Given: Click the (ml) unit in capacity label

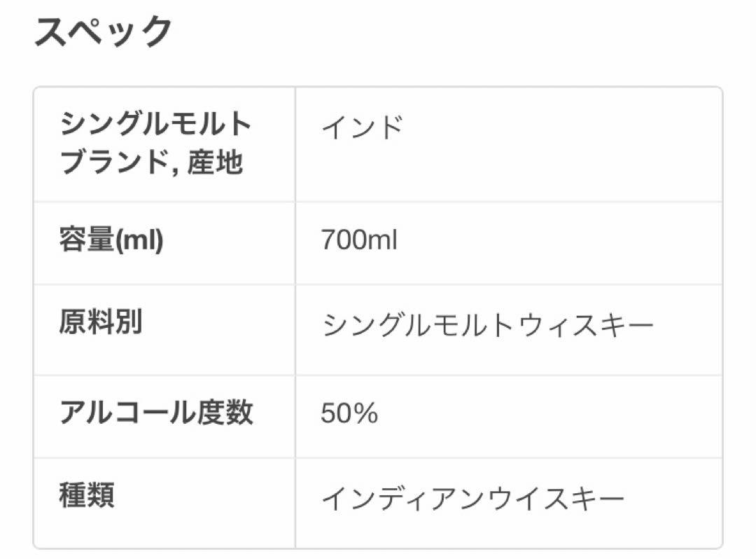Looking at the screenshot, I should point(140,240).
